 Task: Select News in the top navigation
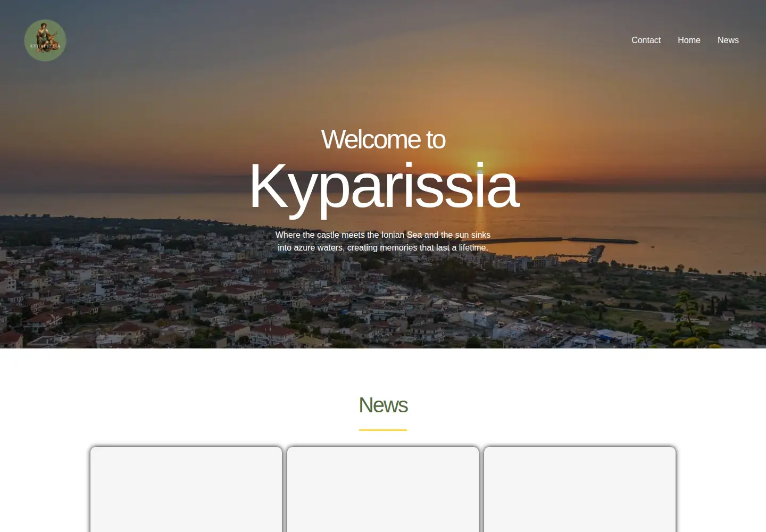(x=728, y=40)
